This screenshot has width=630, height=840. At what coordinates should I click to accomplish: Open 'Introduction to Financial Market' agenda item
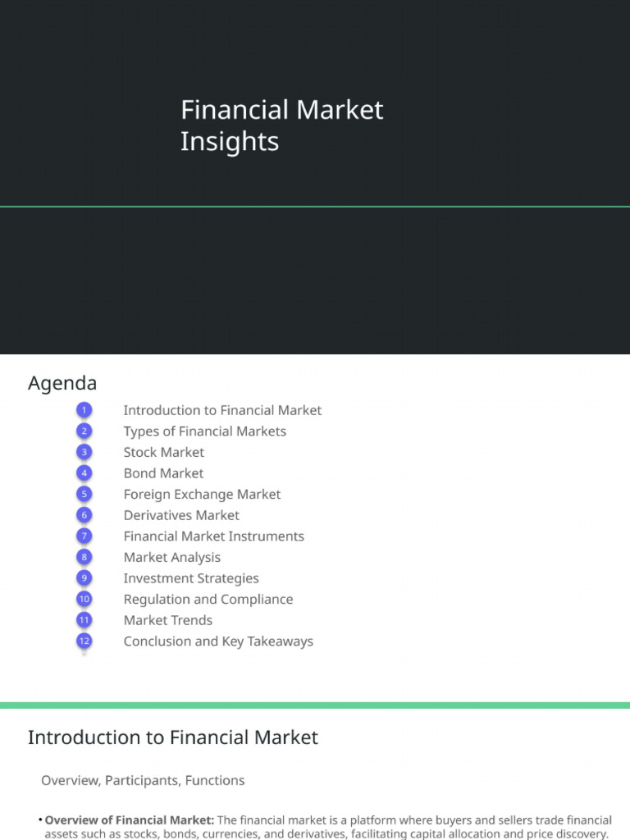pos(222,410)
